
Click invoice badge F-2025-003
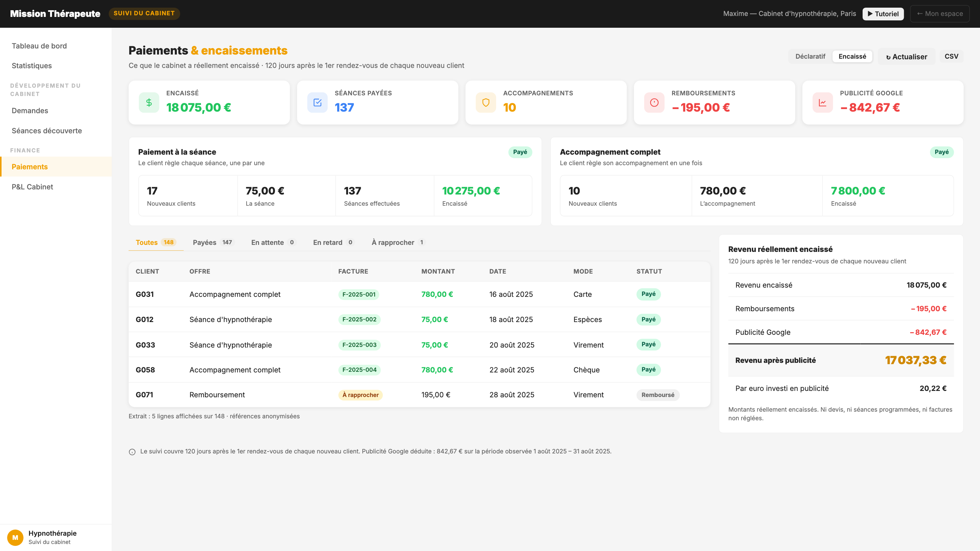[359, 345]
